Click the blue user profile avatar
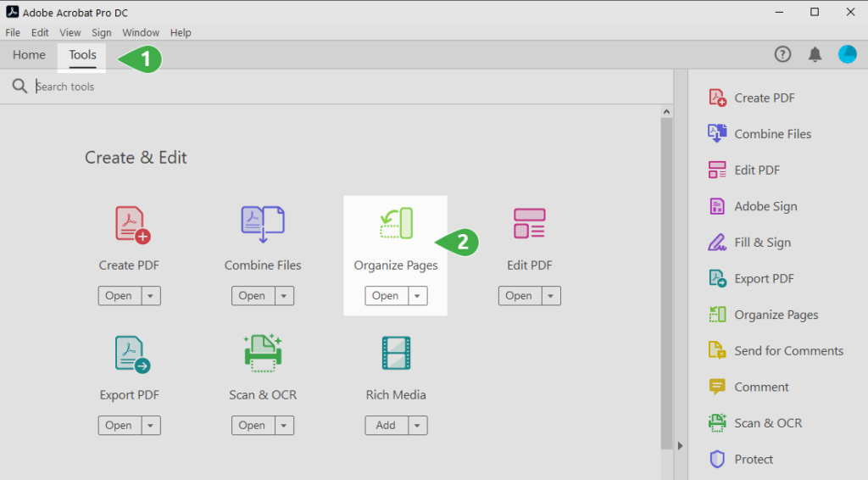Image resolution: width=868 pixels, height=480 pixels. coord(847,54)
